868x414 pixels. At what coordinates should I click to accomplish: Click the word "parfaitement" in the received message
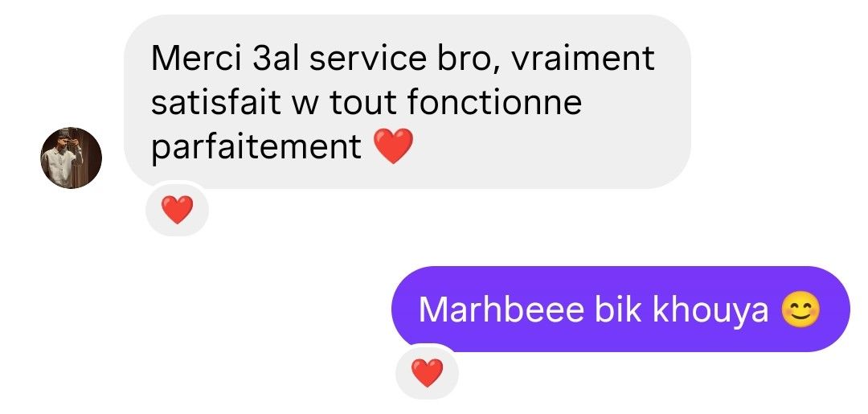[x=256, y=148]
